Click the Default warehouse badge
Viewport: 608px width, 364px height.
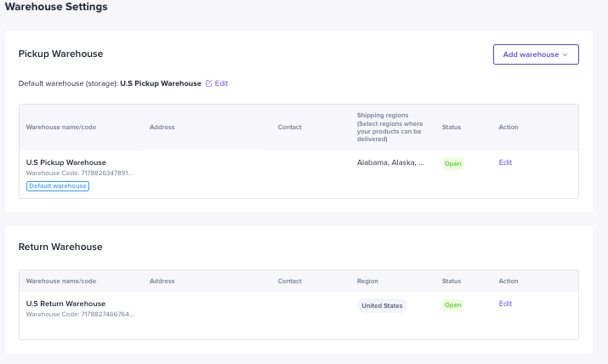pos(58,185)
